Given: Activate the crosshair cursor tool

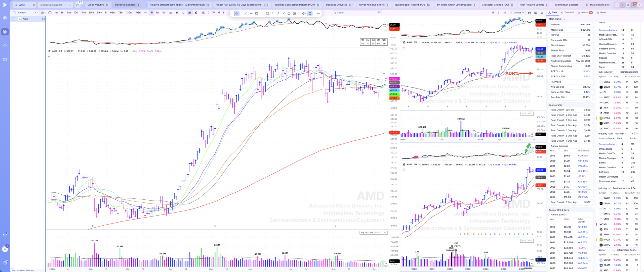Looking at the screenshot, I should (x=237, y=13).
